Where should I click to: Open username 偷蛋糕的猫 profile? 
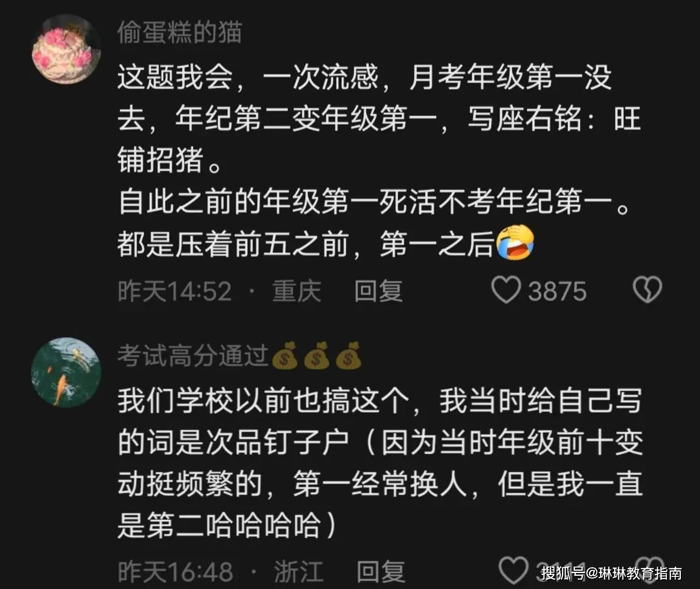[x=180, y=32]
